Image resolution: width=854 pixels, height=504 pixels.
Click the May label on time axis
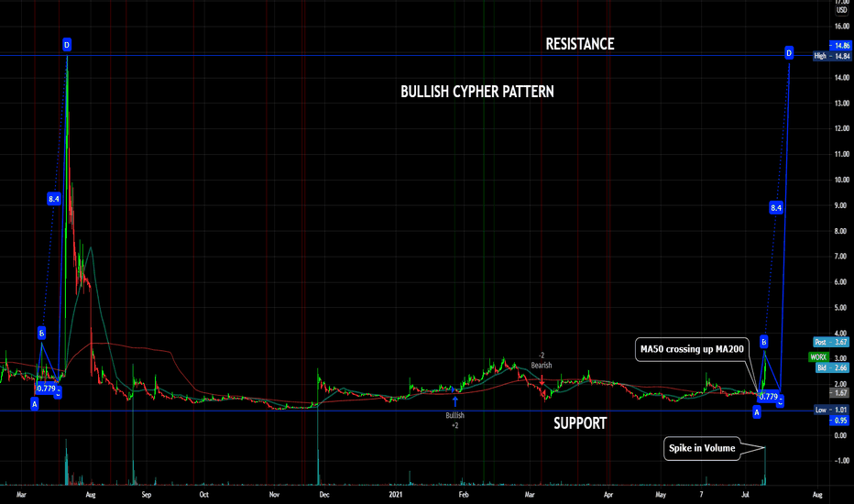click(661, 495)
